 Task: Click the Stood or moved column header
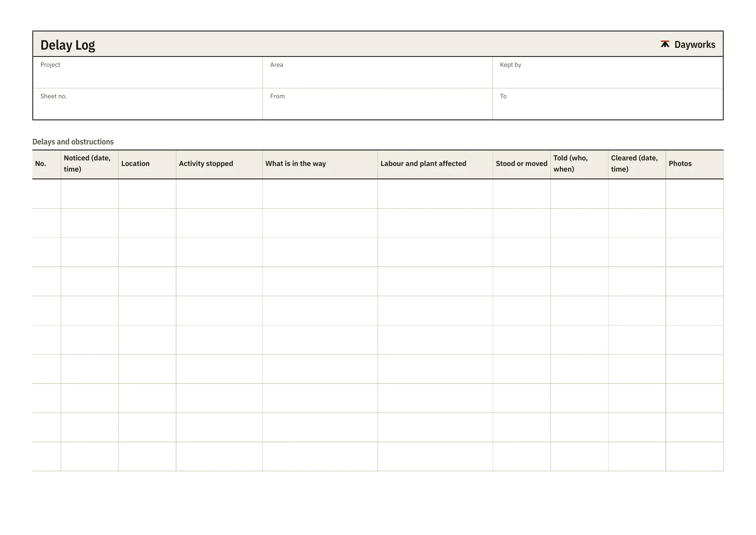pos(522,164)
